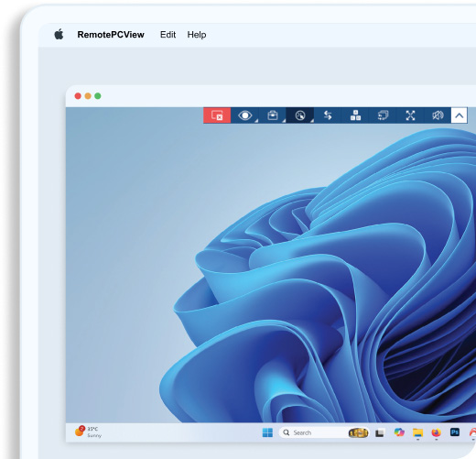Click the yellow minimize button of viewer window
The image size is (476, 459).
click(x=88, y=96)
